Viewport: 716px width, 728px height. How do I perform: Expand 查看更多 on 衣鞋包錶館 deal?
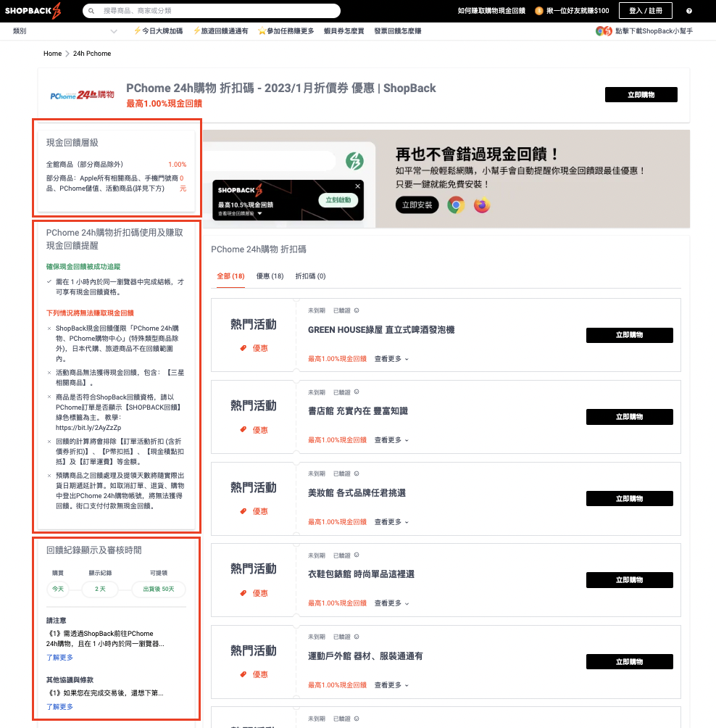pos(391,603)
